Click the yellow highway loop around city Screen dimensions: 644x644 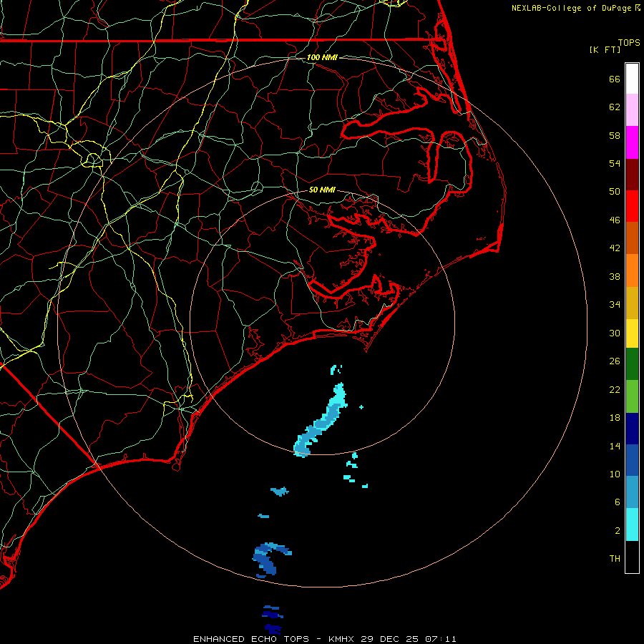point(93,160)
